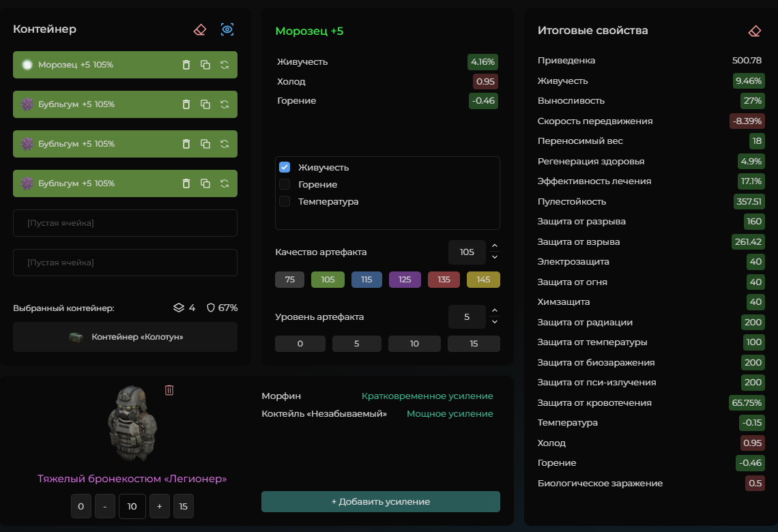
Task: Decrease artifact level with down arrow
Action: point(495,322)
